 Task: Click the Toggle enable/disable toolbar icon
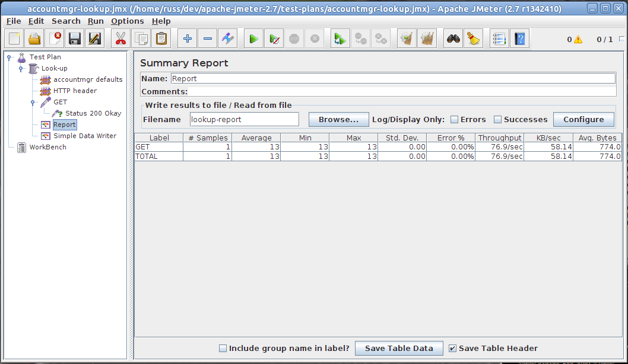click(227, 39)
